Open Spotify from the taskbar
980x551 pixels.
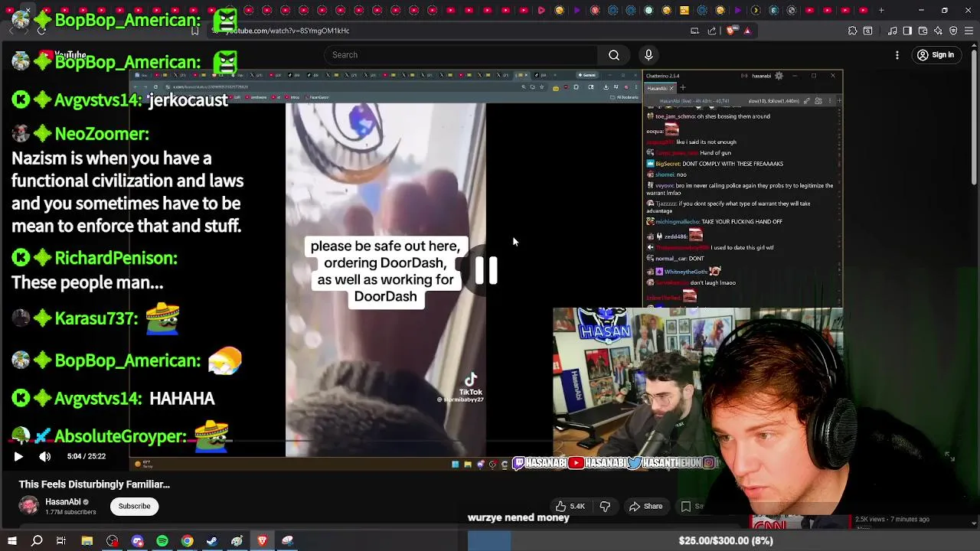162,541
